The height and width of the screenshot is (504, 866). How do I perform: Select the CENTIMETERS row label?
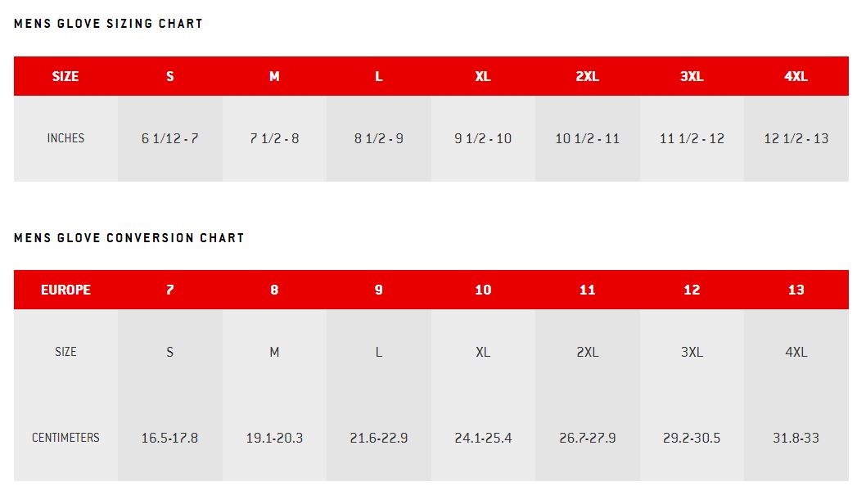[x=65, y=438]
